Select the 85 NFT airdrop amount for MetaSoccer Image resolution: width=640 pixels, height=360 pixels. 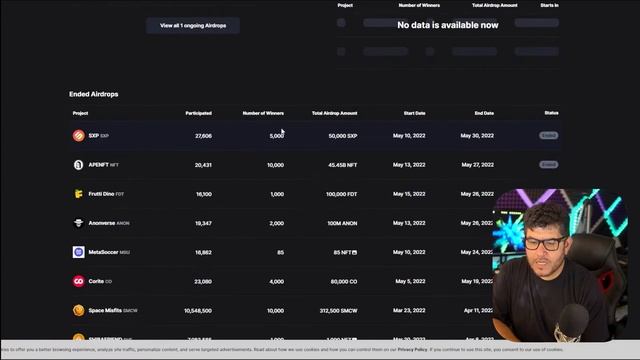pyautogui.click(x=345, y=253)
